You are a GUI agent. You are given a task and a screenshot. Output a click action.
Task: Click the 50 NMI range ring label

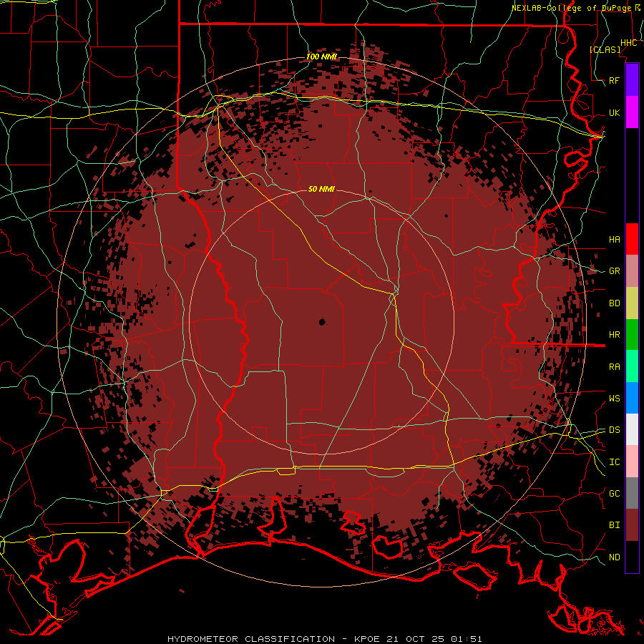(x=321, y=189)
